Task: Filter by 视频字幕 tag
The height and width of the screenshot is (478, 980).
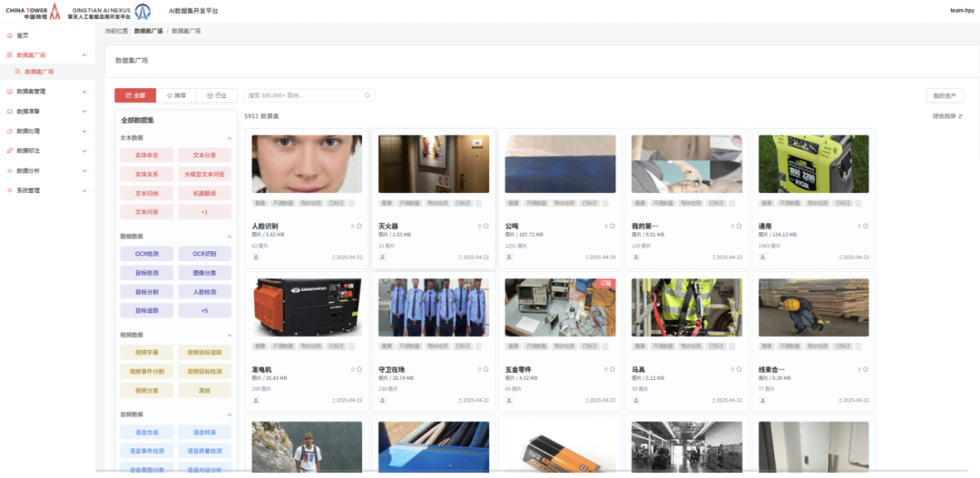Action: [147, 353]
